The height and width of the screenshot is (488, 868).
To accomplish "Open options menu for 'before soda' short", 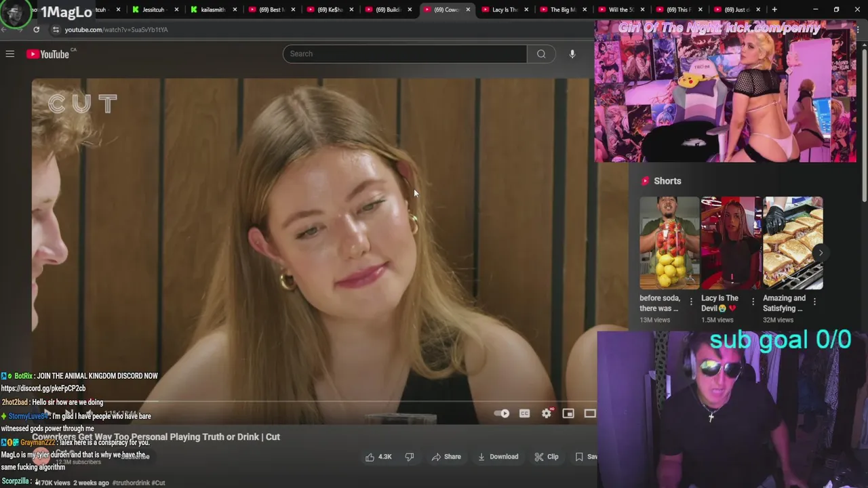I will point(691,302).
